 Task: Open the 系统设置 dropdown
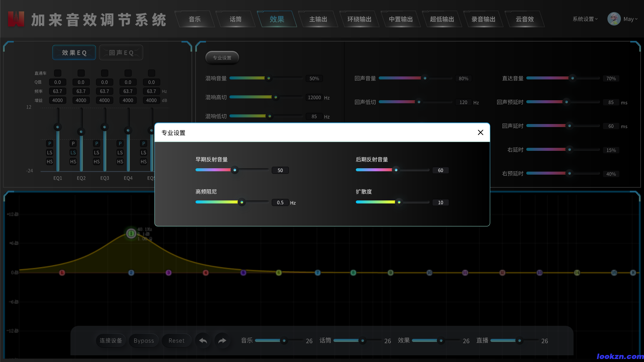coord(585,19)
